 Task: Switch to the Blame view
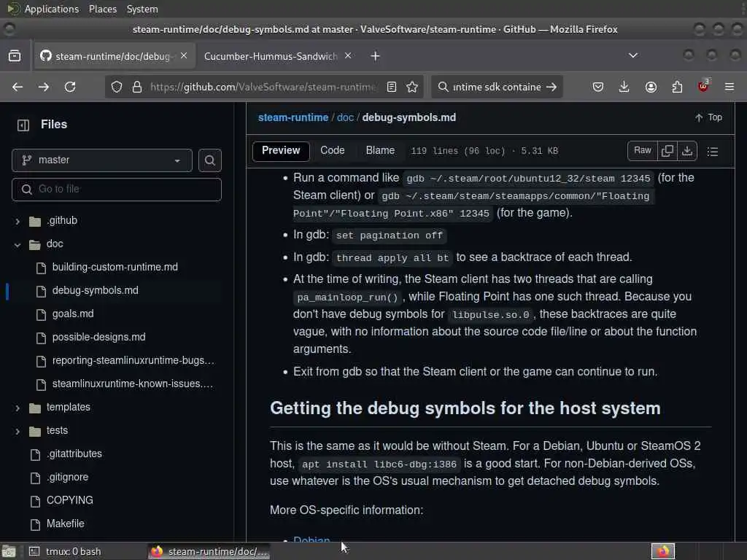[x=380, y=150]
